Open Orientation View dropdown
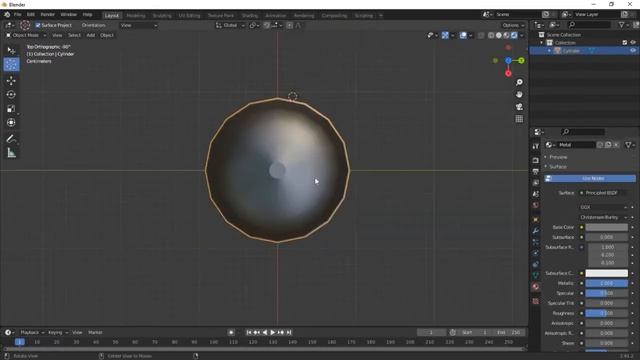This screenshot has height=360, width=640. pyautogui.click(x=139, y=25)
